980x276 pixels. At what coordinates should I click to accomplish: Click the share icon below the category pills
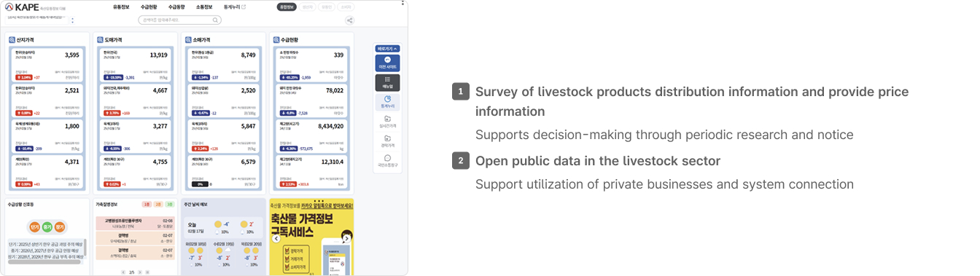[349, 20]
